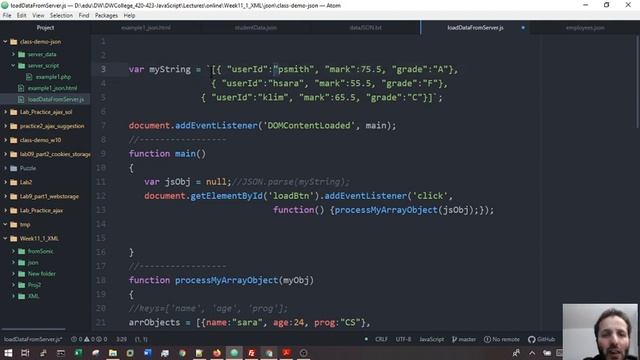Select the Project panel tab
The width and height of the screenshot is (640, 360).
tap(45, 28)
